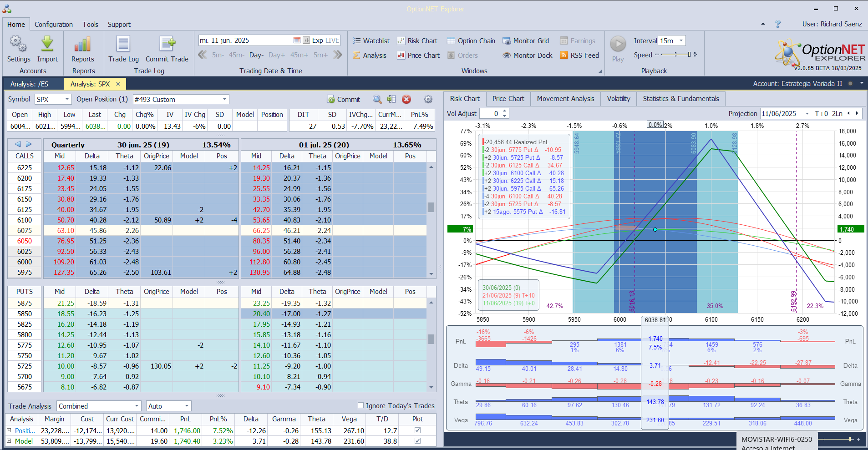Click the Commit button
This screenshot has width=868, height=450.
click(344, 99)
